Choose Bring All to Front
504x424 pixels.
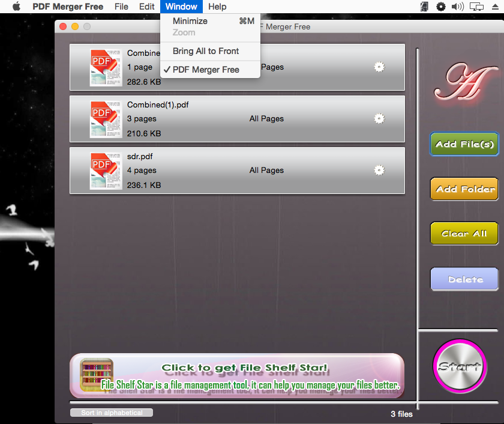(x=210, y=51)
